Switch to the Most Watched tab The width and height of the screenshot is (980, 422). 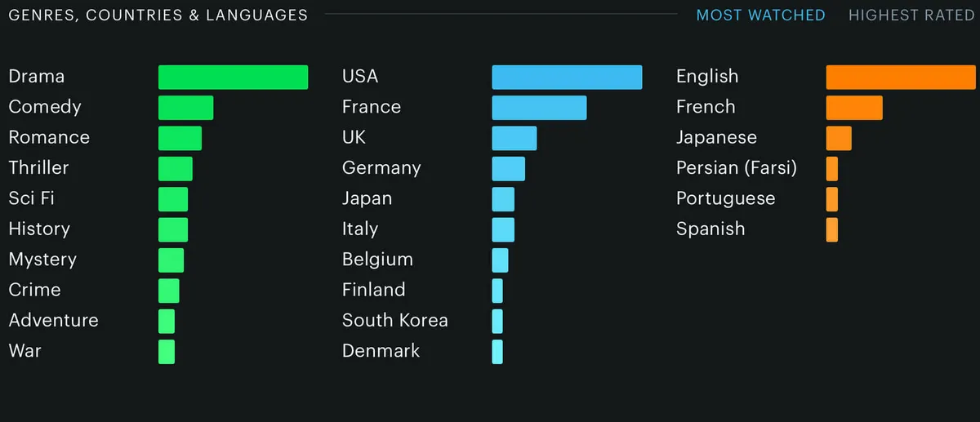[x=760, y=16]
